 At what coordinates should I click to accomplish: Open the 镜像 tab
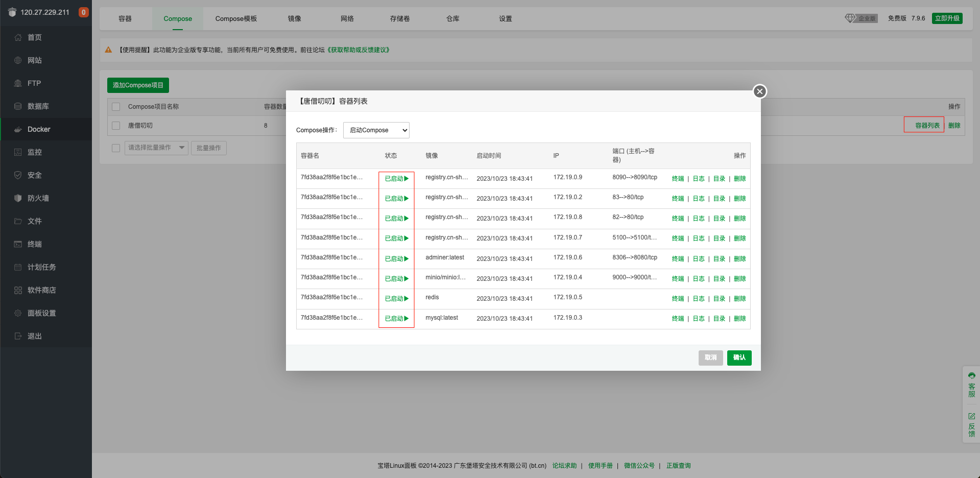pos(294,19)
